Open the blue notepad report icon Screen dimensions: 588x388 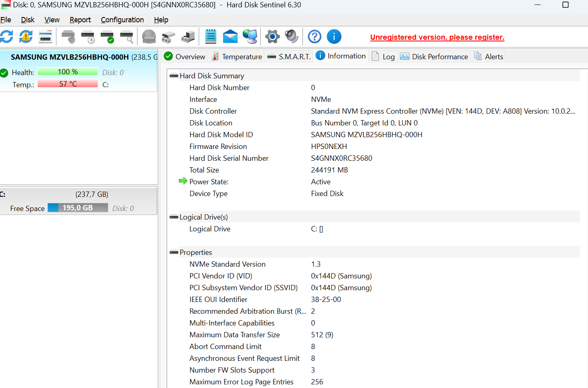pyautogui.click(x=210, y=37)
